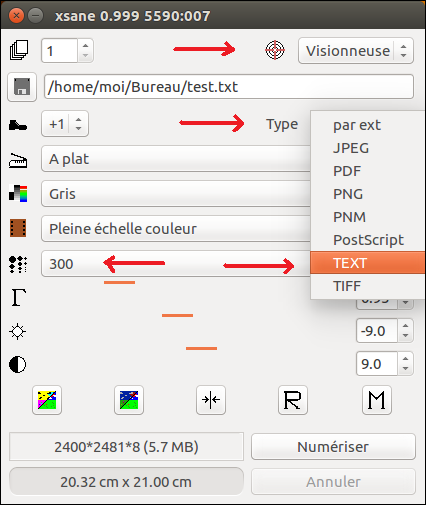
Task: Click the floppy disk browse filename icon
Action: [x=22, y=87]
